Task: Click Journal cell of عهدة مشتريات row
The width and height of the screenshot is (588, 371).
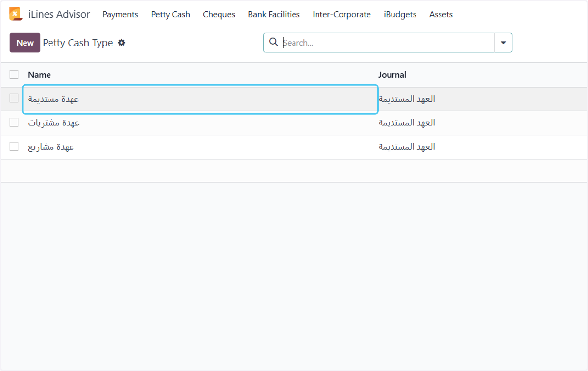Action: click(x=407, y=123)
